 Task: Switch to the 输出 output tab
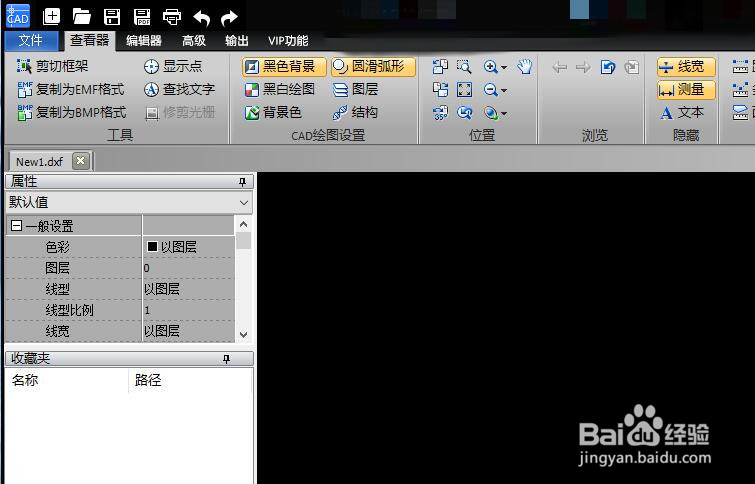[237, 41]
